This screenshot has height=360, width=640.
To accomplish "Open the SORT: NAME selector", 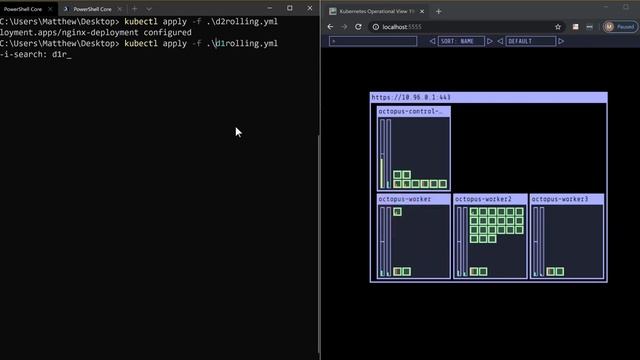I will (x=461, y=41).
